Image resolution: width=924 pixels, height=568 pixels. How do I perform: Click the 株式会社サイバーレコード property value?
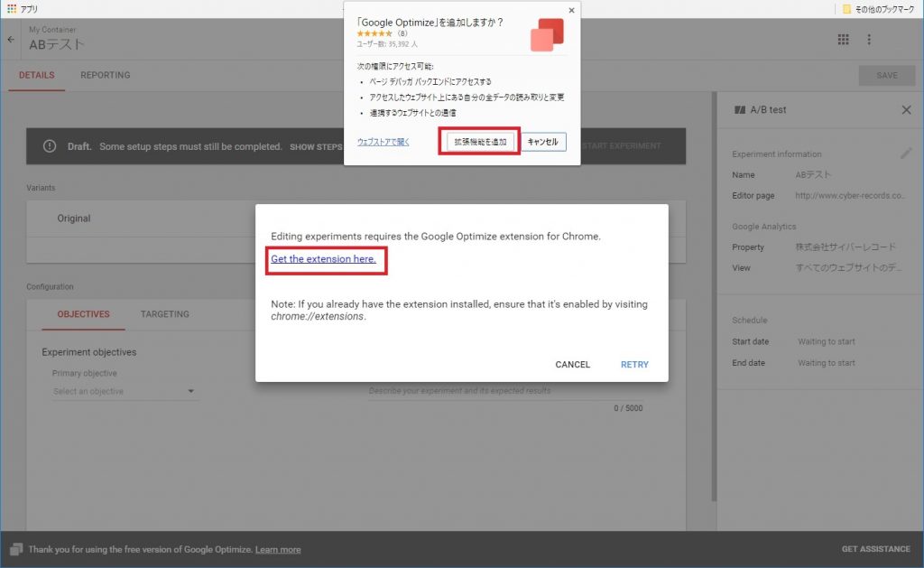845,247
